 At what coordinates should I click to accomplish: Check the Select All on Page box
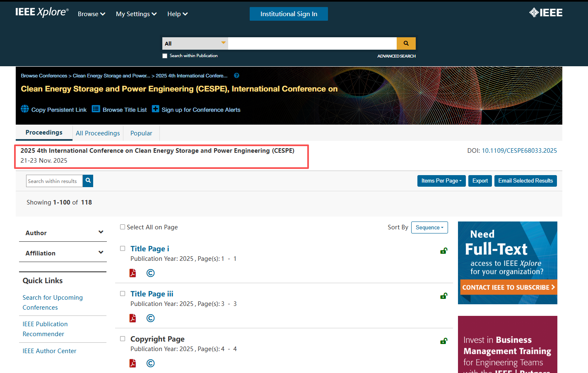[123, 227]
